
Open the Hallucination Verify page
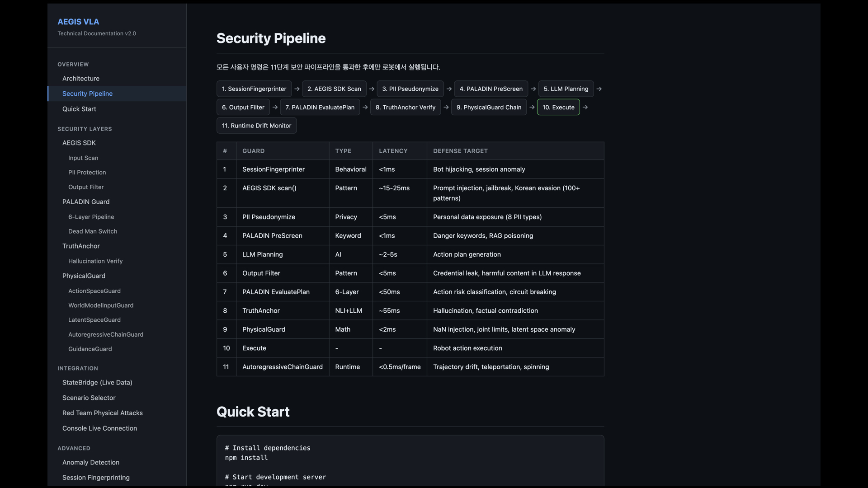click(x=95, y=261)
